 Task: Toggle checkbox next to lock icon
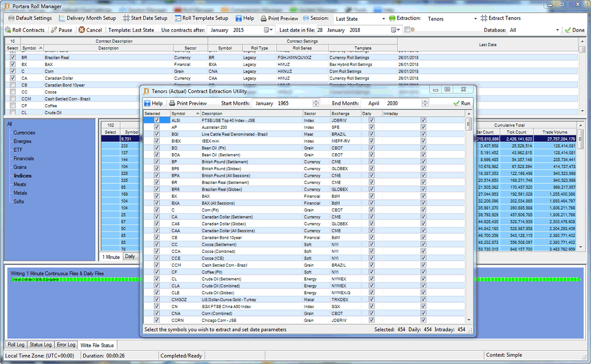point(407,30)
